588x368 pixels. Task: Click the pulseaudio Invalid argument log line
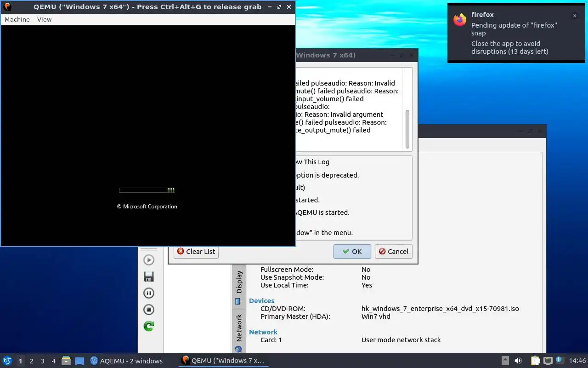[339, 115]
